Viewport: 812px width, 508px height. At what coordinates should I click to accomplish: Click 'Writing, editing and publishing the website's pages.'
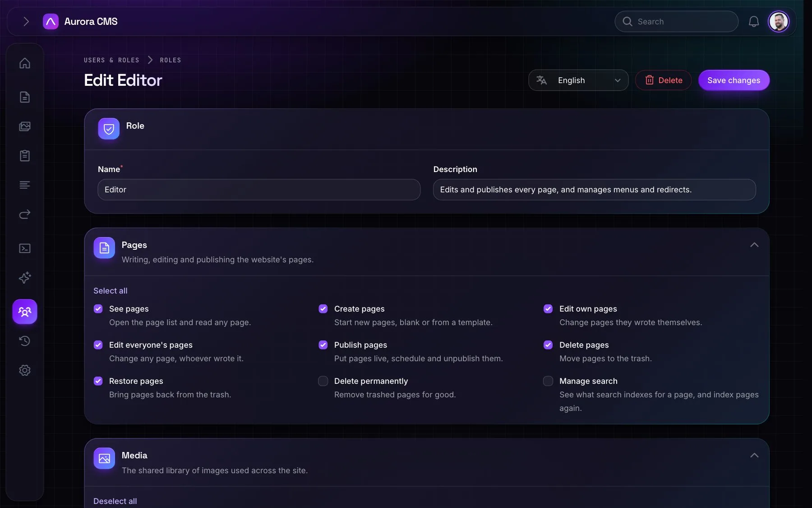click(217, 260)
